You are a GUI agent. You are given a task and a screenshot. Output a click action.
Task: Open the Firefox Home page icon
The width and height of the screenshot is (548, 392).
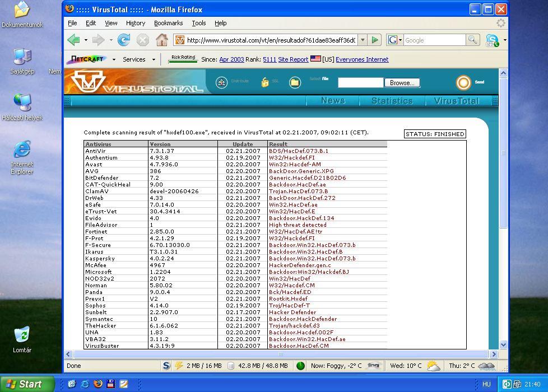coord(161,40)
